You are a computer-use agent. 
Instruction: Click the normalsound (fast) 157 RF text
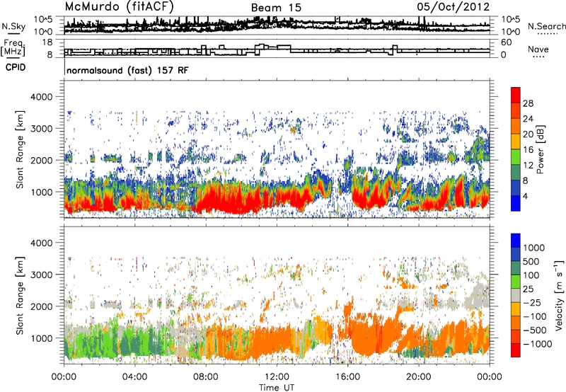(127, 70)
